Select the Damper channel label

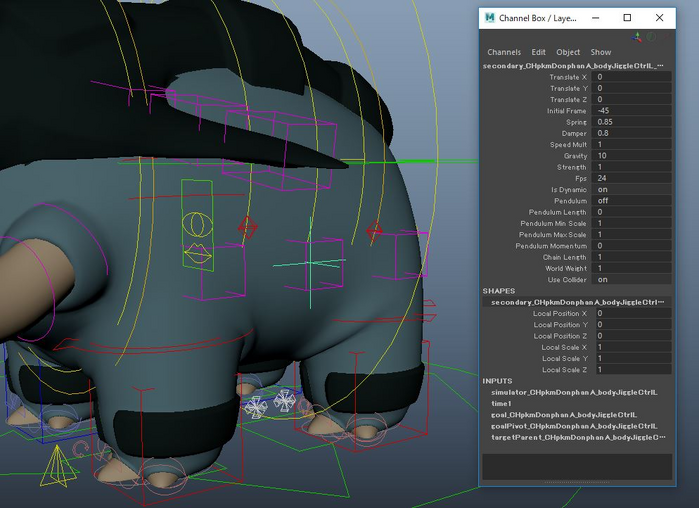[574, 133]
